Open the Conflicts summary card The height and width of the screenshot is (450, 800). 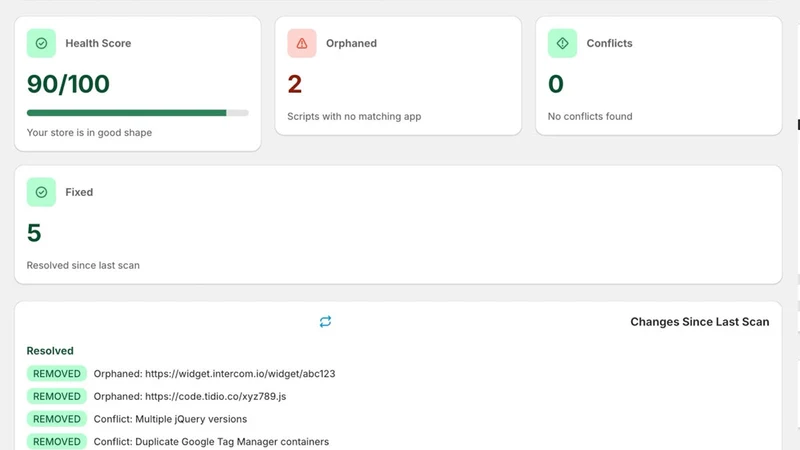click(659, 76)
